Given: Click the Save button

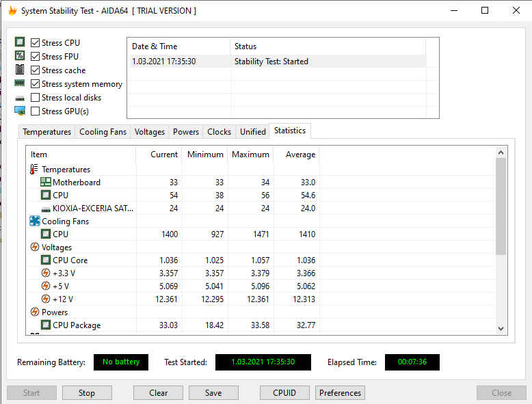Looking at the screenshot, I should click(213, 393).
